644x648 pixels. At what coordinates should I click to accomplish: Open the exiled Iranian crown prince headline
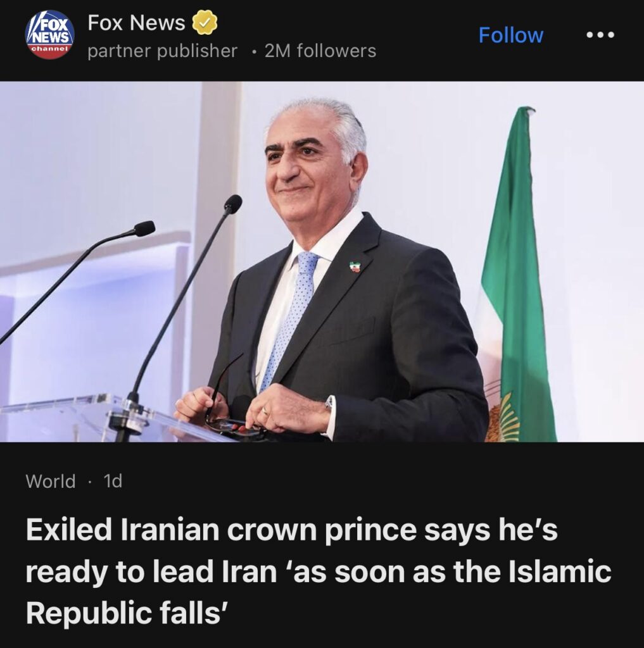(319, 571)
